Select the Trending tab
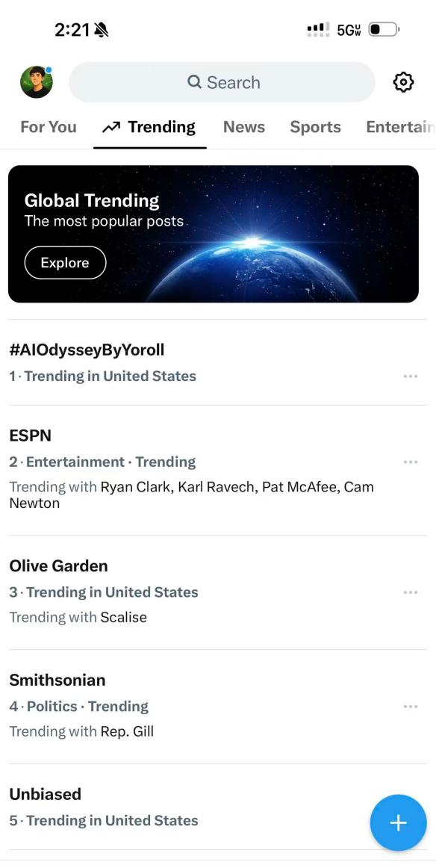Image resolution: width=436 pixels, height=868 pixels. [149, 127]
